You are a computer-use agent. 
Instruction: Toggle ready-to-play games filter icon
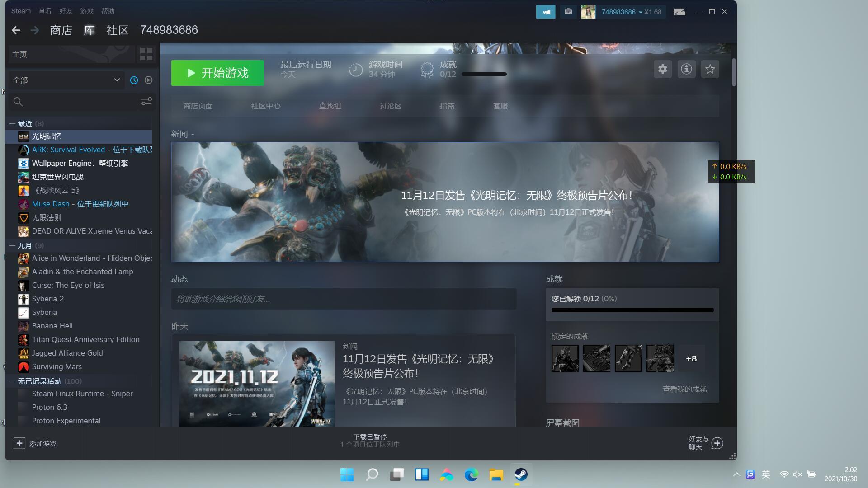[x=148, y=80]
